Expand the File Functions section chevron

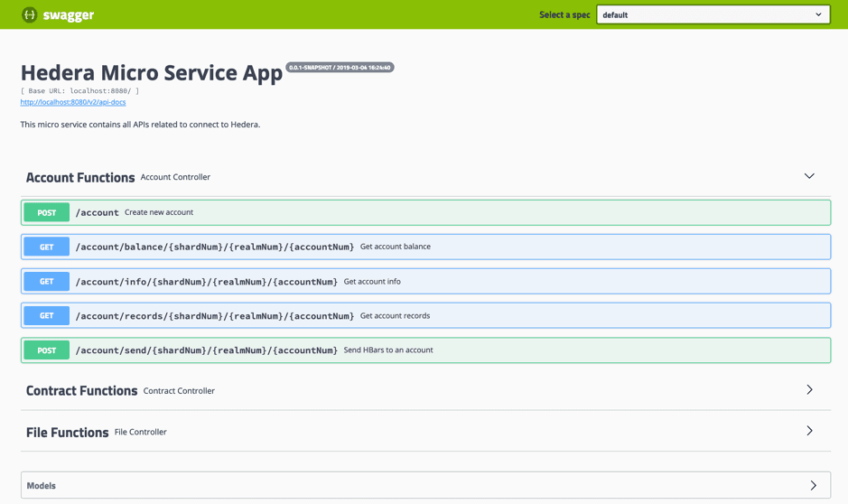coord(809,431)
